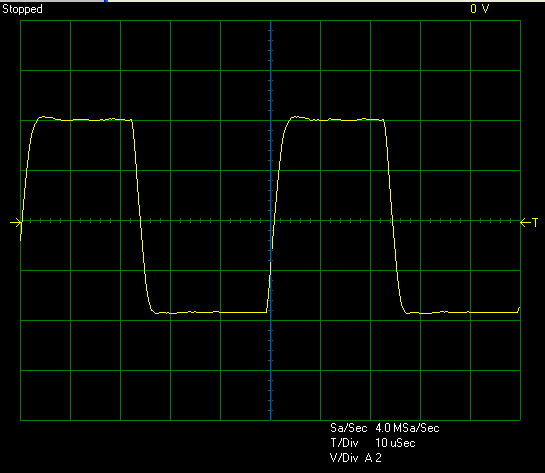The height and width of the screenshot is (473, 545).
Task: Click the blue position indicator on top bar
Action: tap(106, 1)
